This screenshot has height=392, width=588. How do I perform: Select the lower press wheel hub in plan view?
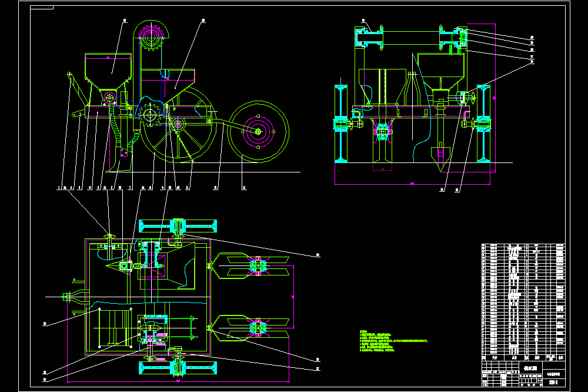tap(258, 328)
